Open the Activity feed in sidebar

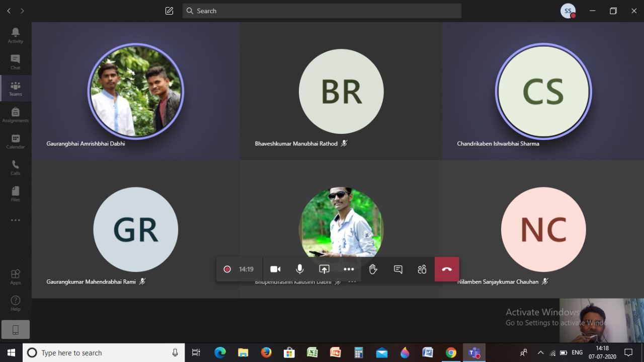(x=15, y=35)
